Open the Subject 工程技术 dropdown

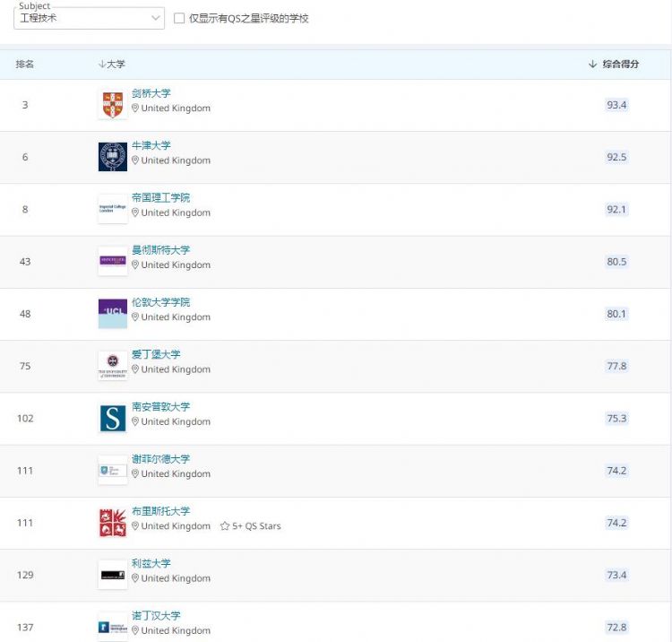[89, 18]
